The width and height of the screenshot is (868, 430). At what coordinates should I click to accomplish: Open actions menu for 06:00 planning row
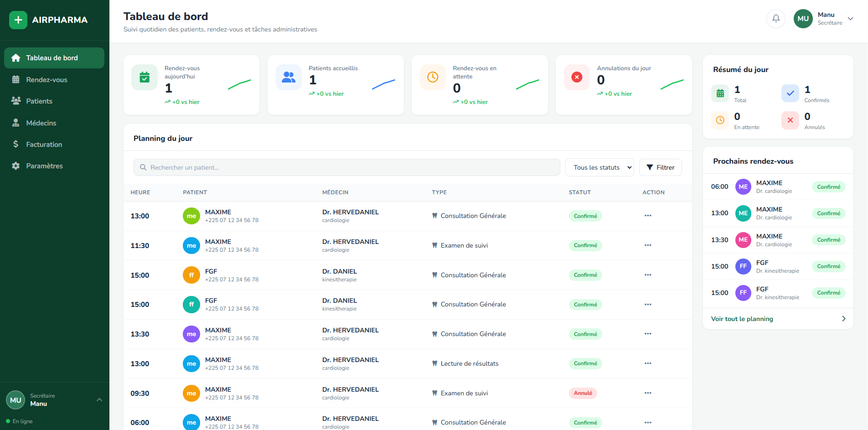click(648, 423)
